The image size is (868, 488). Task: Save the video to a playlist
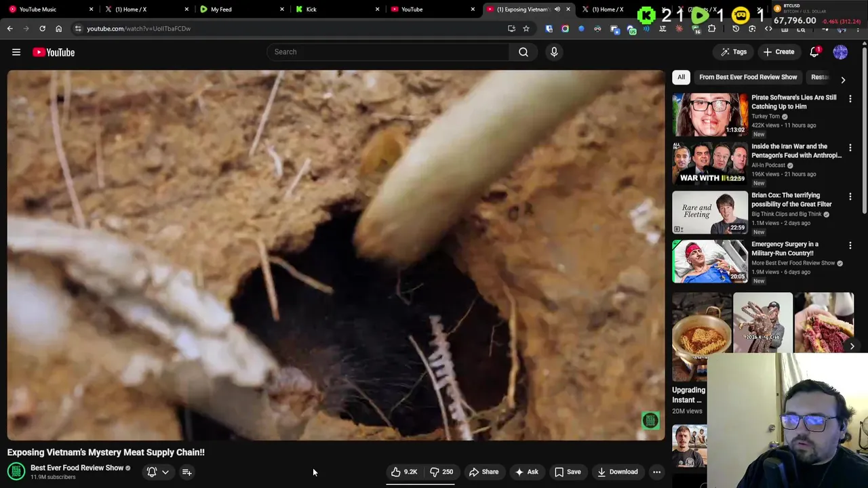[568, 472]
